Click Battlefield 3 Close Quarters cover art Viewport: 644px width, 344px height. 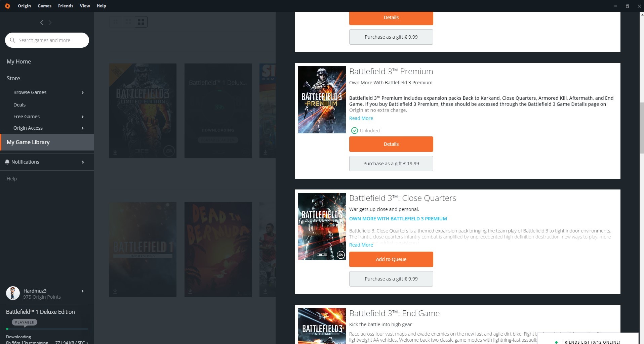pyautogui.click(x=322, y=226)
